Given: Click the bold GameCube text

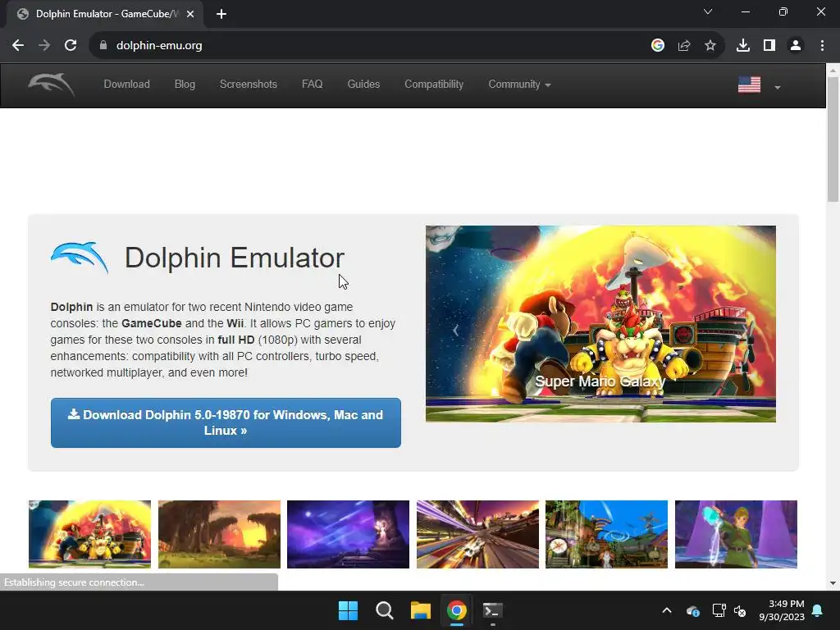Looking at the screenshot, I should tap(152, 323).
